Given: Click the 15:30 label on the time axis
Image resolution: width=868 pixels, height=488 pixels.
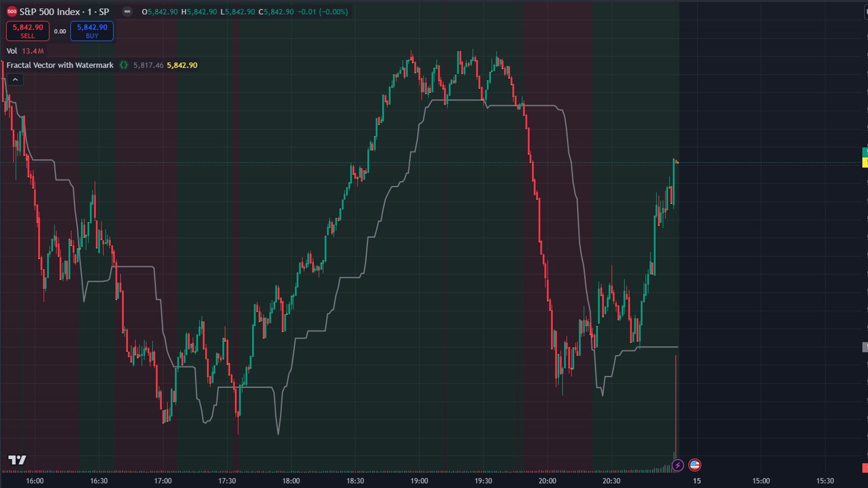Looking at the screenshot, I should point(825,481).
